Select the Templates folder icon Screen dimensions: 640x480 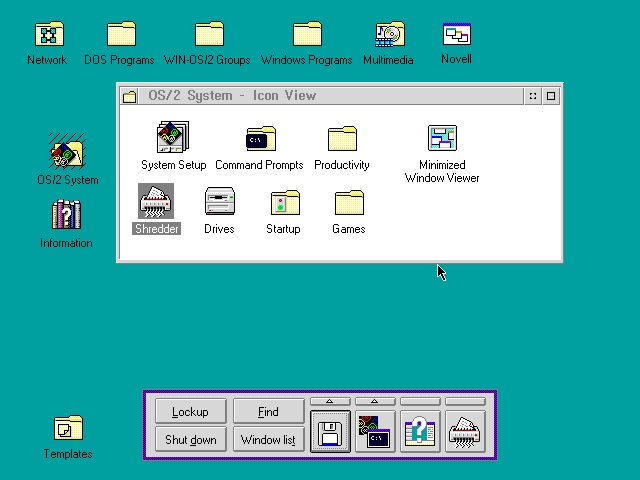pos(68,428)
